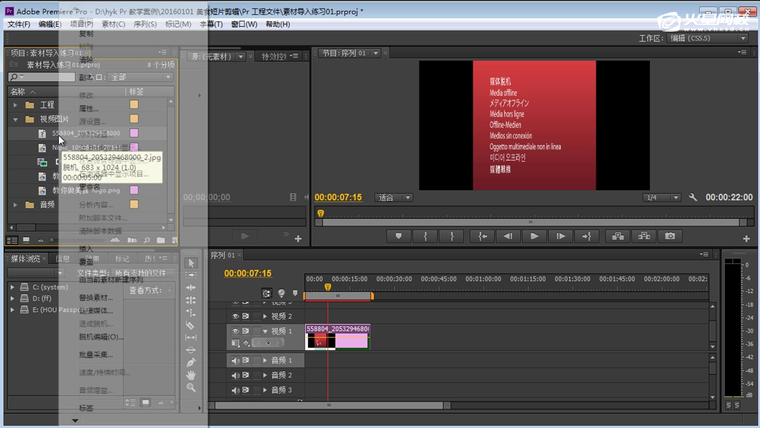Toggle snap in the timeline
760x428 pixels.
(x=266, y=293)
